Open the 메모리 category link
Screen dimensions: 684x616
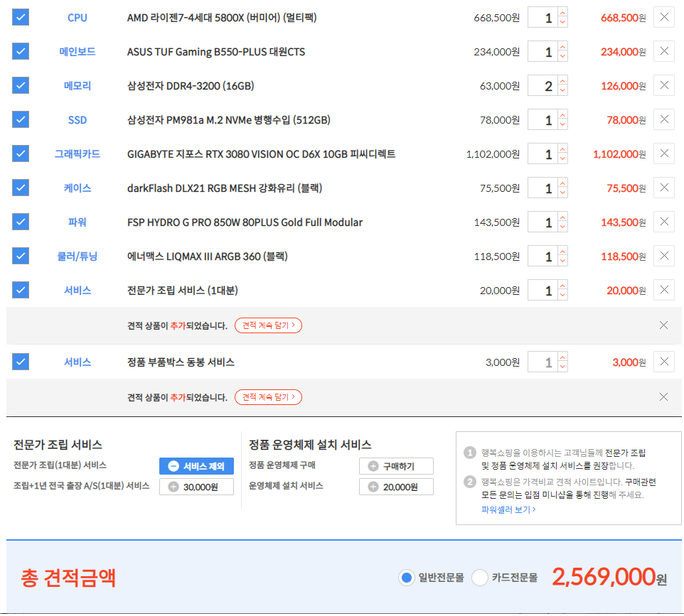tap(78, 86)
